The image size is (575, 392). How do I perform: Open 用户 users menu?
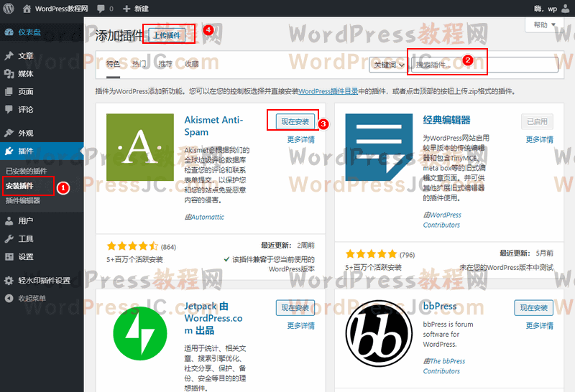point(42,221)
